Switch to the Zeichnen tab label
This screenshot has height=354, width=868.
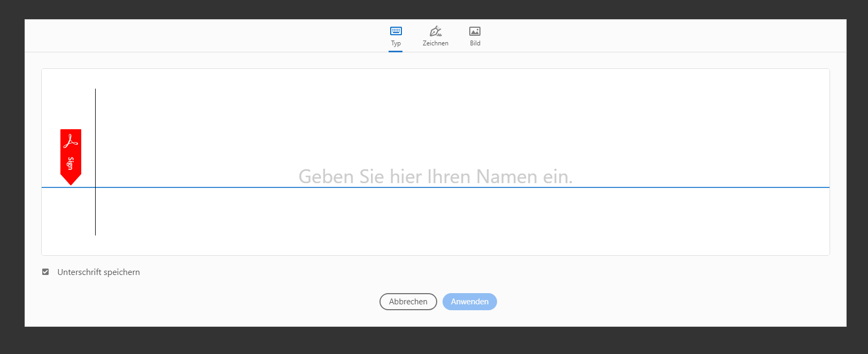pos(436,43)
